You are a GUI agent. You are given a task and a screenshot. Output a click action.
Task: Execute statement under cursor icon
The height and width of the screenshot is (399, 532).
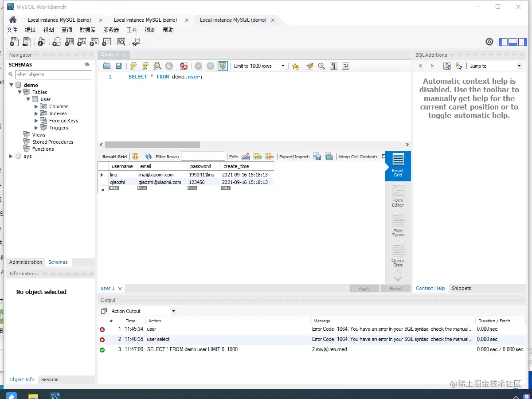(145, 66)
